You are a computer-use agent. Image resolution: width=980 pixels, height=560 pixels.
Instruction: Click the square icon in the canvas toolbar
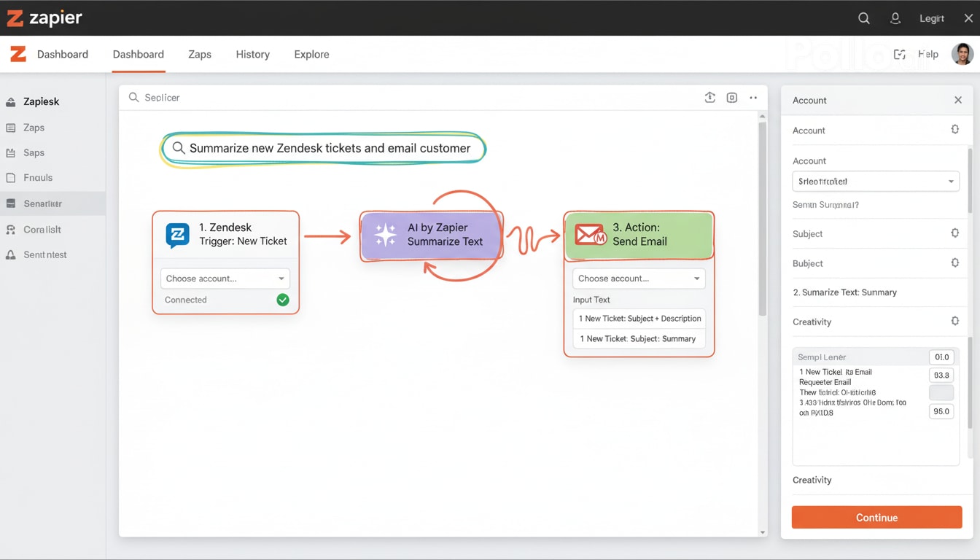tap(732, 98)
